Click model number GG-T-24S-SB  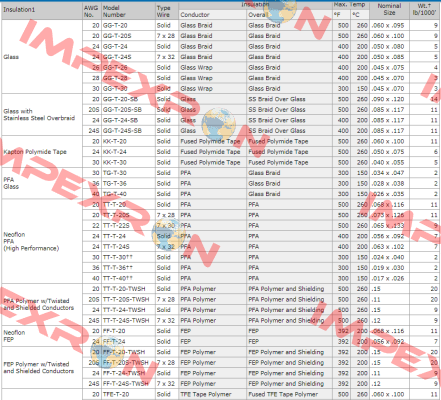pyautogui.click(x=122, y=131)
